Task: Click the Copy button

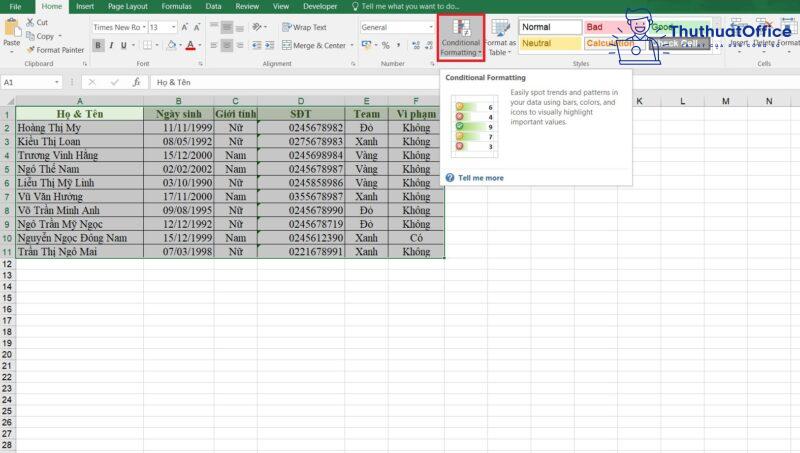Action: coord(41,36)
